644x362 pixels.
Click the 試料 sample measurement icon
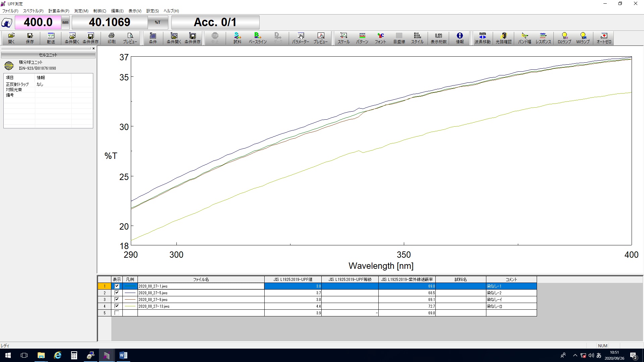click(x=237, y=38)
